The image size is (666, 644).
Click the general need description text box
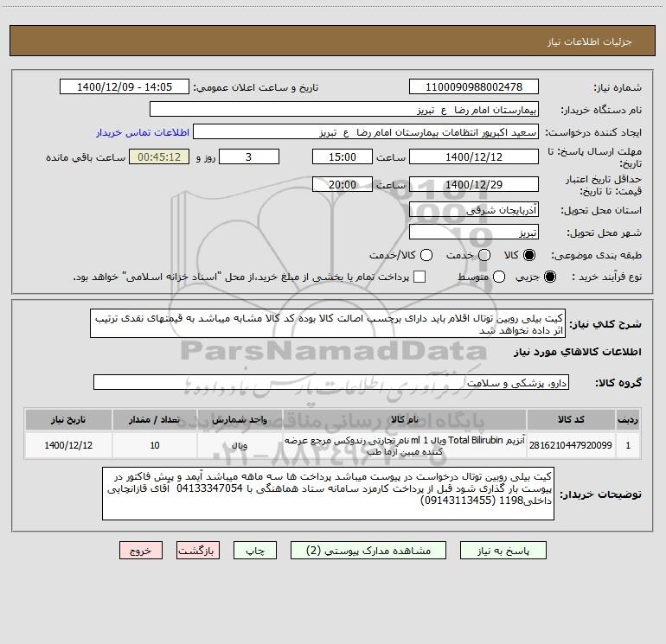(328, 323)
